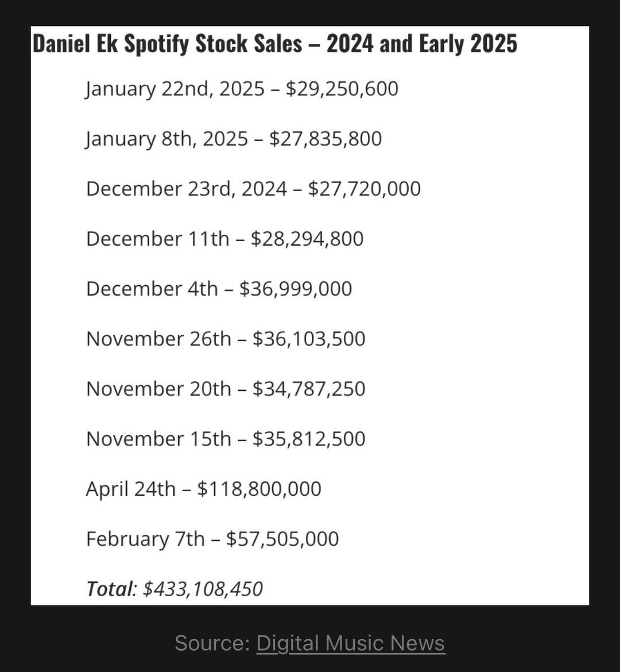Viewport: 620px width, 672px height.
Task: Select the December 23rd, 2024 entry
Action: point(253,189)
